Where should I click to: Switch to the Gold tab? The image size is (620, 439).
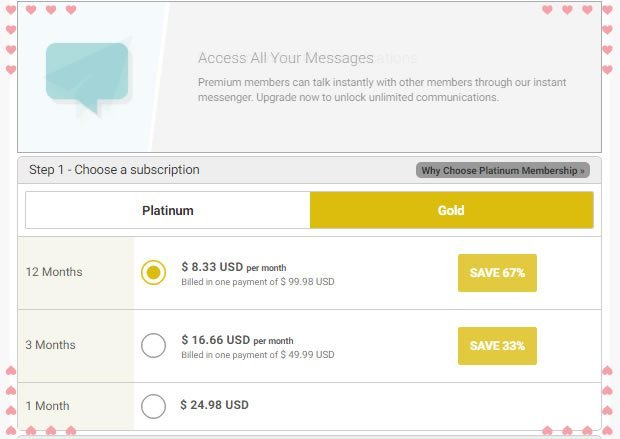452,210
